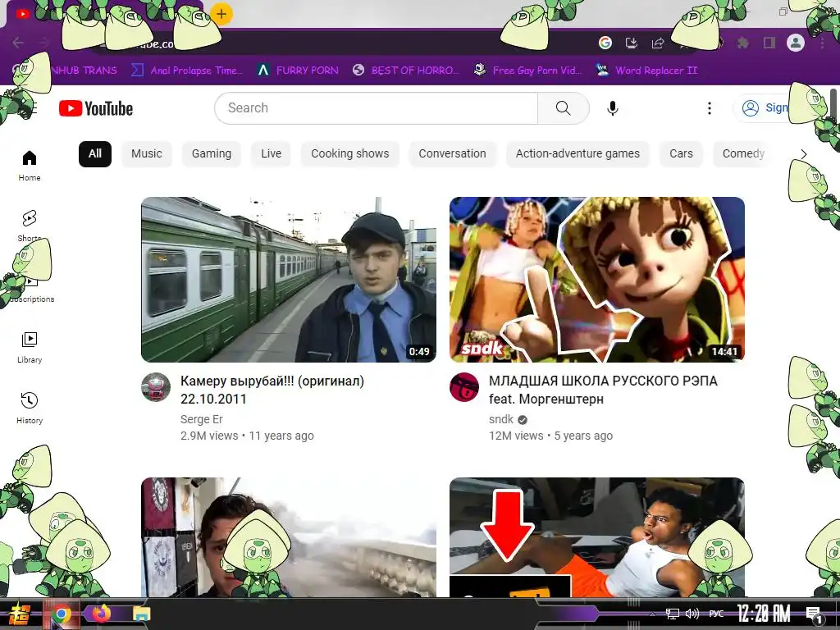Show hidden tray icons caret
Screen dimensions: 840x630
pyautogui.click(x=652, y=614)
